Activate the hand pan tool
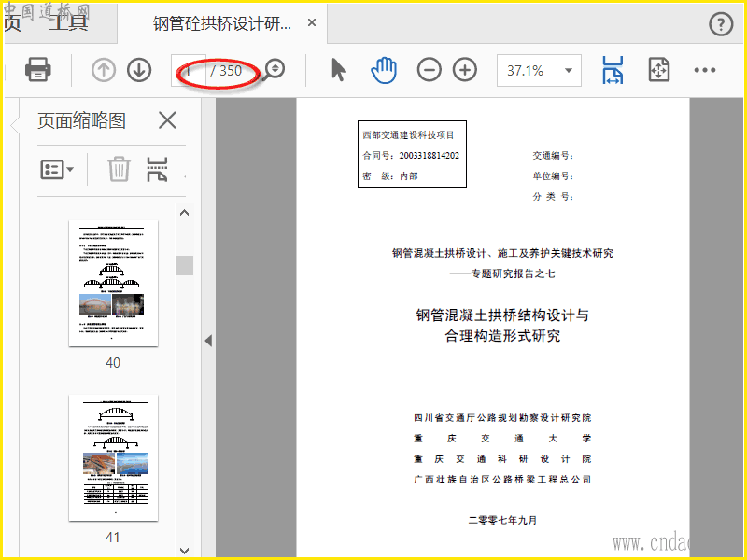This screenshot has height=560, width=747. tap(384, 70)
